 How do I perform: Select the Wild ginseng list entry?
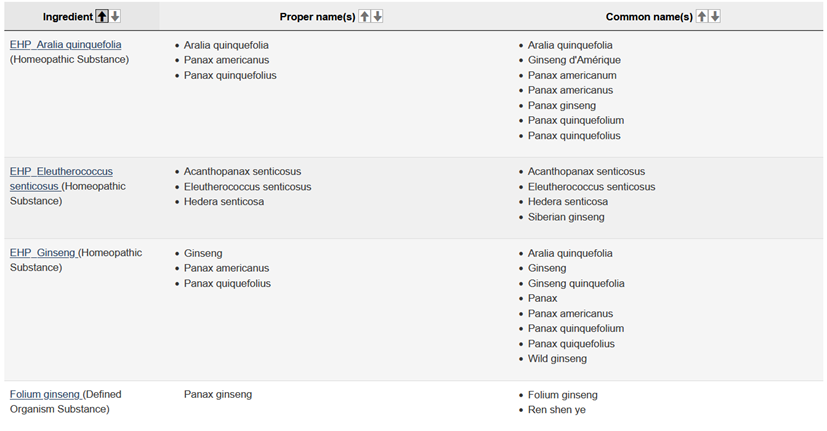(x=557, y=359)
